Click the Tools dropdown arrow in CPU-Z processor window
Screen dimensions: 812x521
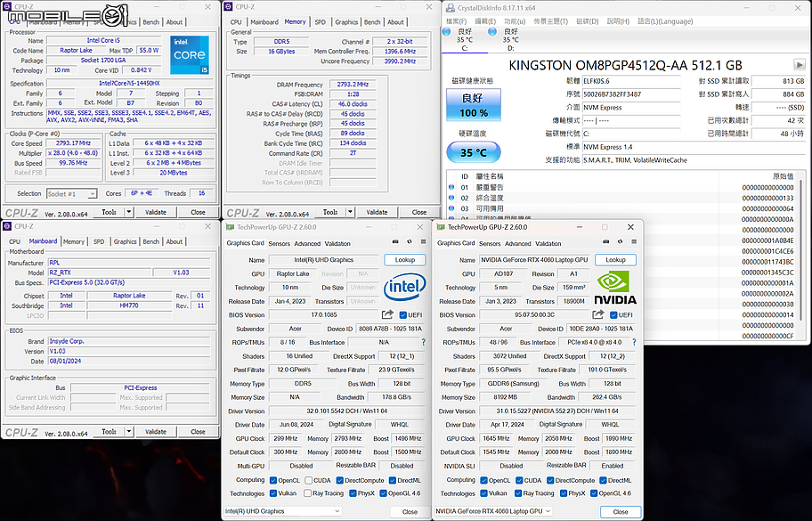pyautogui.click(x=129, y=212)
